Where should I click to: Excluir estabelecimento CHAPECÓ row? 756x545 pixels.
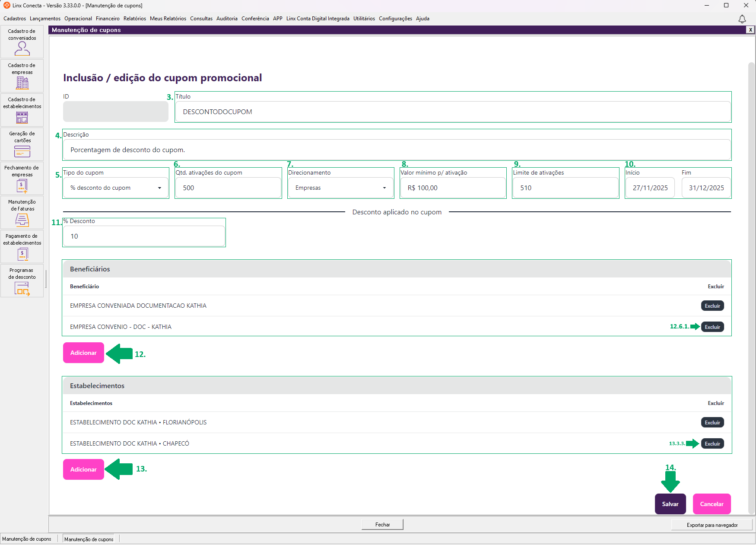tap(712, 444)
